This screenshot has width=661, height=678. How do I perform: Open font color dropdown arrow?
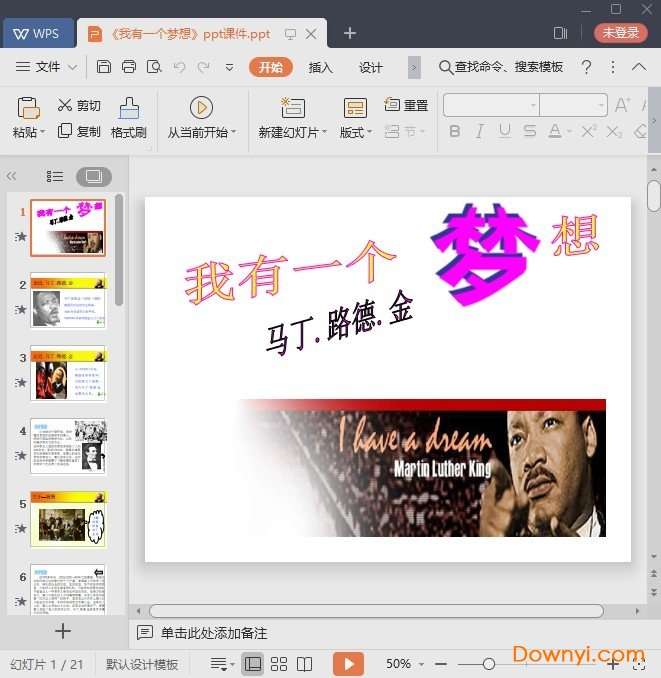pyautogui.click(x=569, y=131)
